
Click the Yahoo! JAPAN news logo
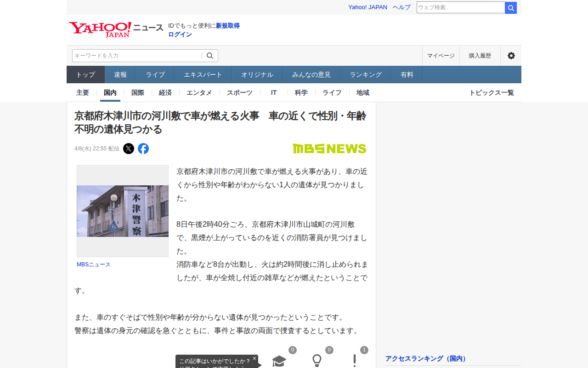tap(100, 29)
